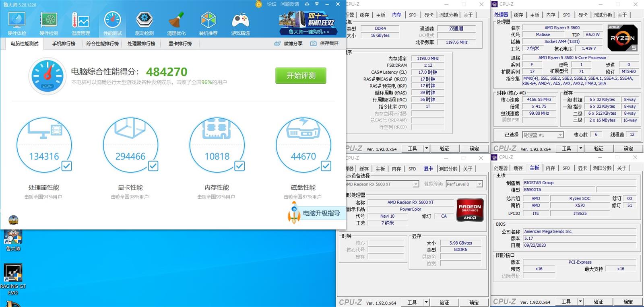Viewport: 644px width, 307px height.
Task: Switch to the 显卡排行榜 tab
Action: (180, 43)
